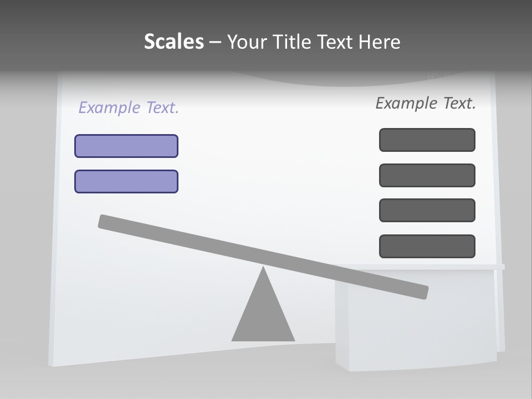The height and width of the screenshot is (399, 532).
Task: Click the lowered right end of the beam
Action: pyautogui.click(x=421, y=293)
